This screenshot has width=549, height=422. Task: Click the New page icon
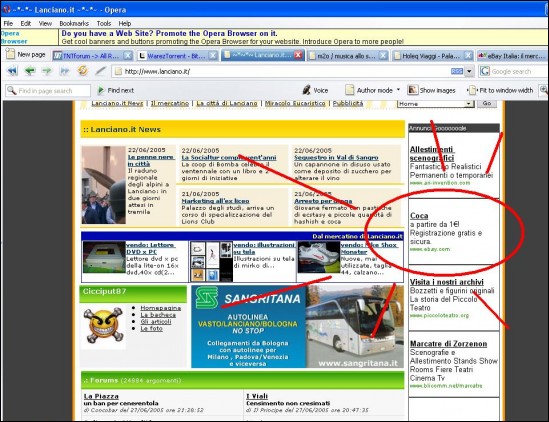11,54
